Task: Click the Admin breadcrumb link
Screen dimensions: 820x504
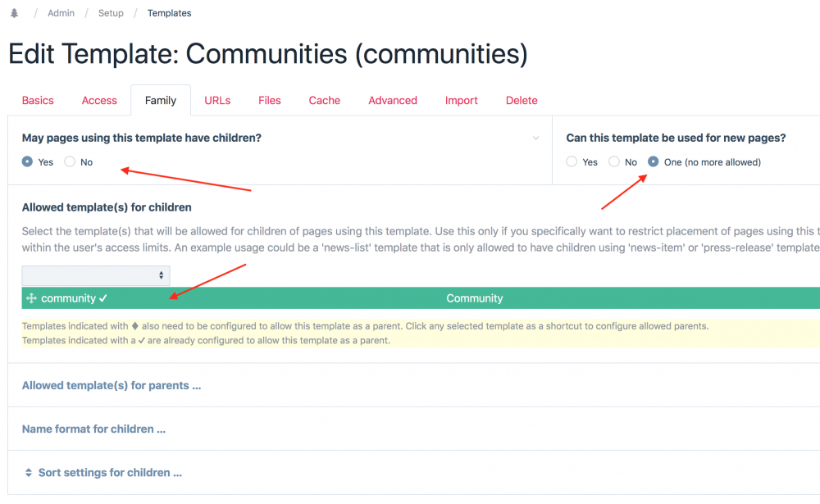Action: pos(61,13)
